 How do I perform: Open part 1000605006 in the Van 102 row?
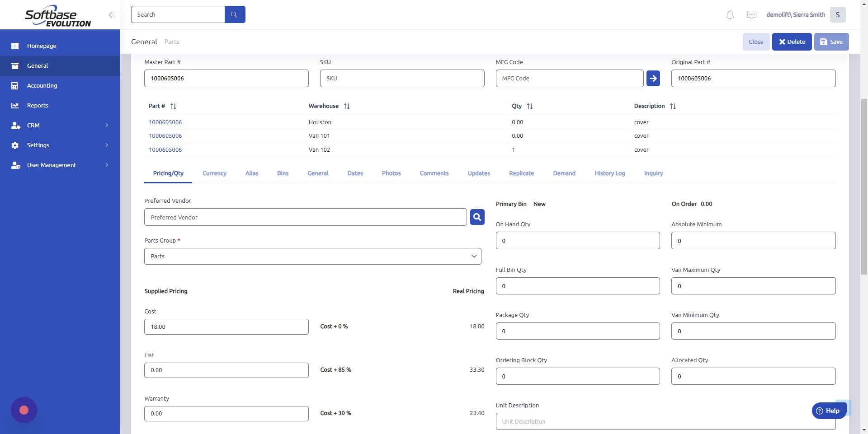[165, 150]
